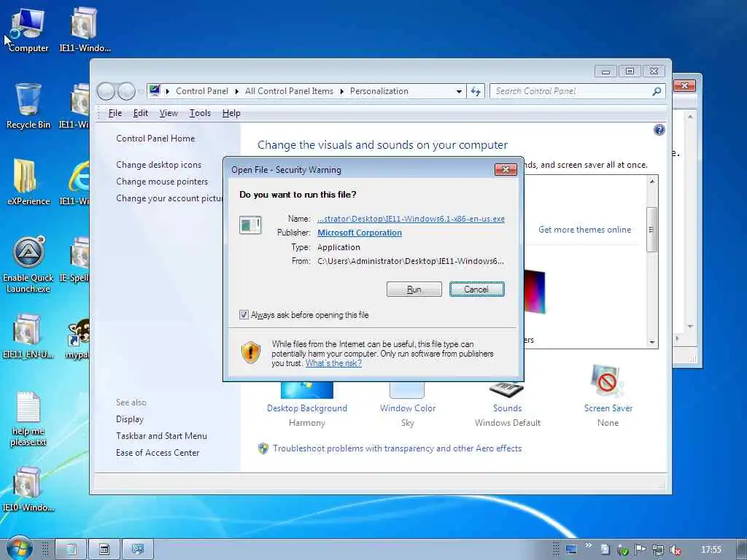Open the address bar history dropdown arrow
The image size is (747, 560).
(458, 91)
